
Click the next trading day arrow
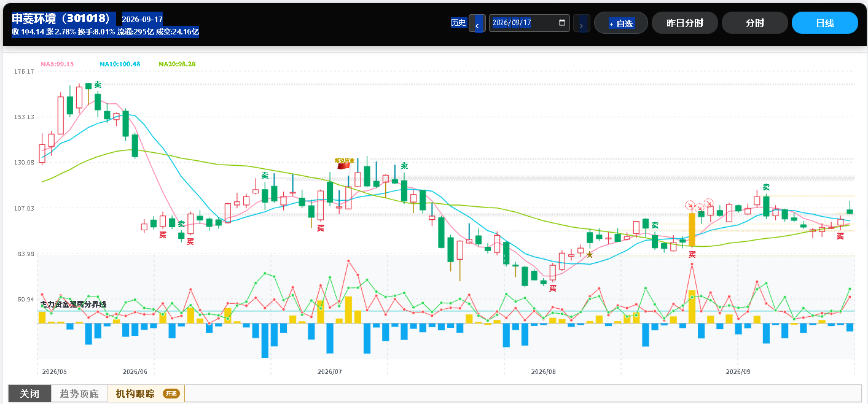[582, 23]
